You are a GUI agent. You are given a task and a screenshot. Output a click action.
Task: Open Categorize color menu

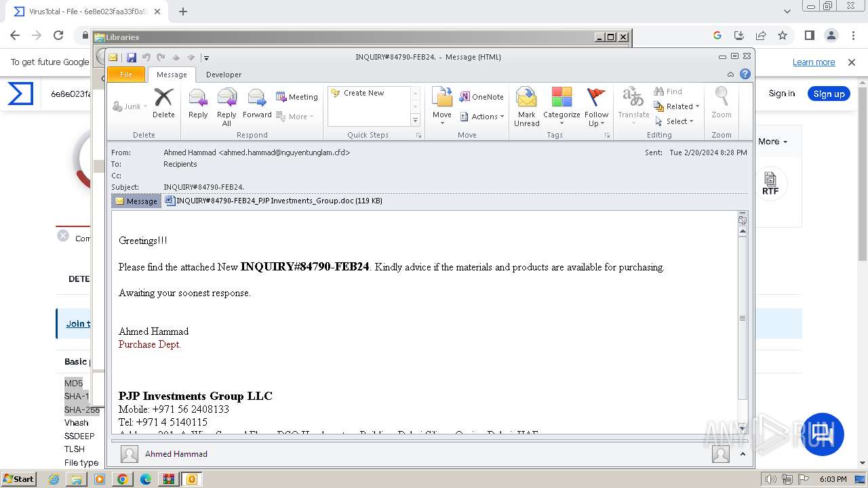pyautogui.click(x=561, y=107)
